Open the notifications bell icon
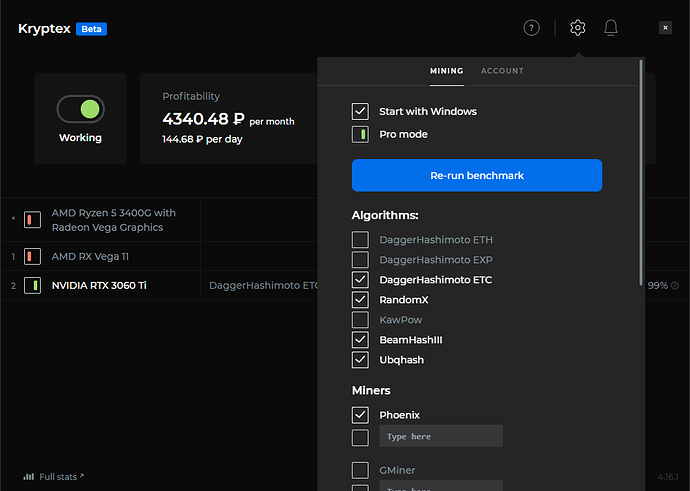Screen dimensions: 690x491 coord(610,28)
